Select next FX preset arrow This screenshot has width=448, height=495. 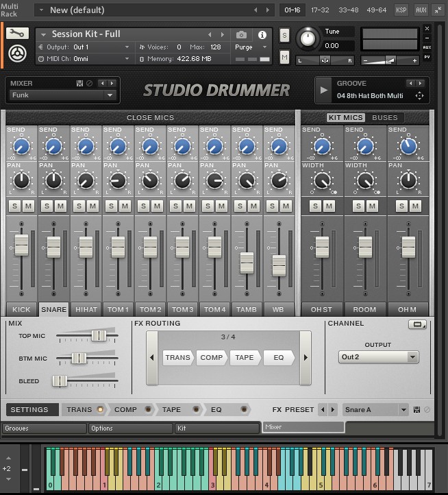tap(333, 410)
